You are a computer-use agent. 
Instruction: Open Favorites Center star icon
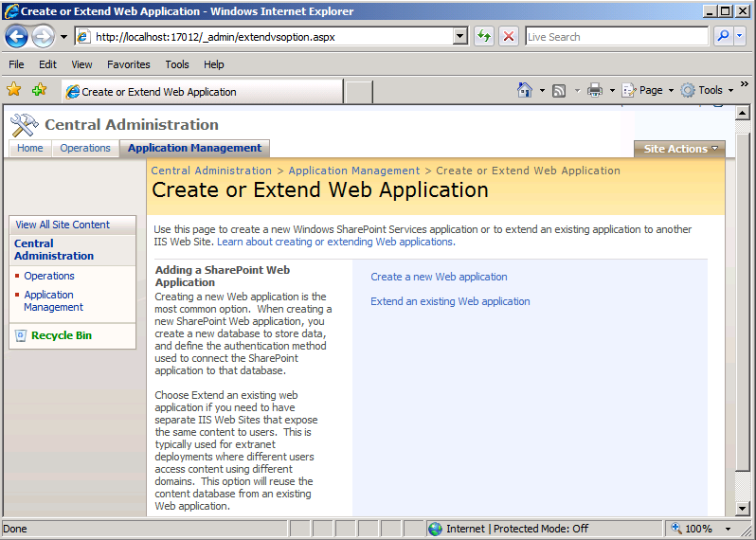14,89
